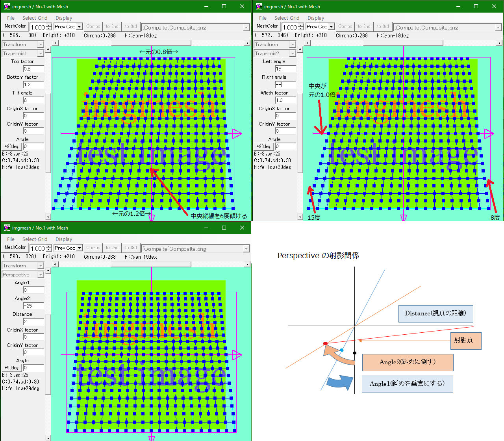Click right scroll arrow in top-left window's horizontal scrollbar

247,43
